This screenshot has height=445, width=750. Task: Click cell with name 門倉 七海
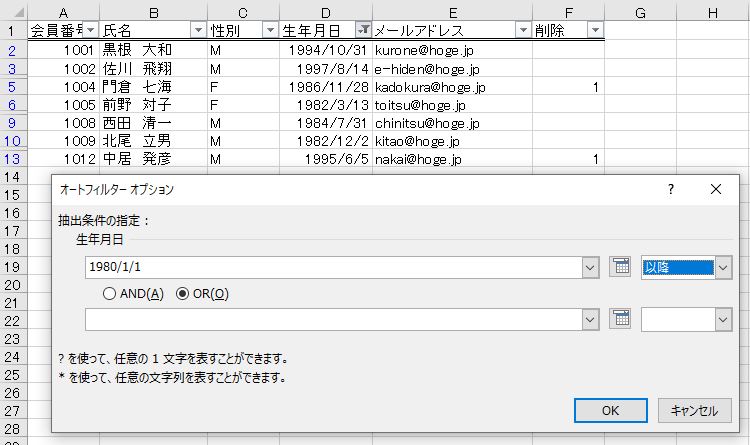154,87
